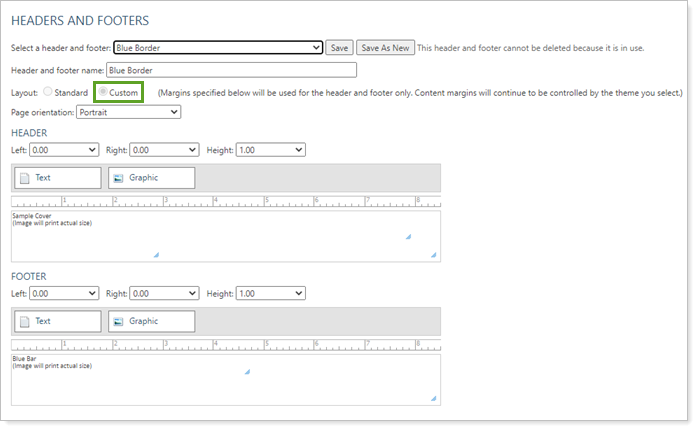Open the header and footer selection dropdown
This screenshot has height=430, width=697.
pos(217,47)
